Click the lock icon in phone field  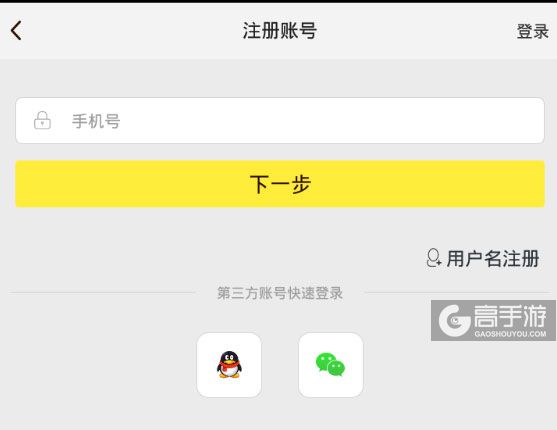tap(42, 120)
